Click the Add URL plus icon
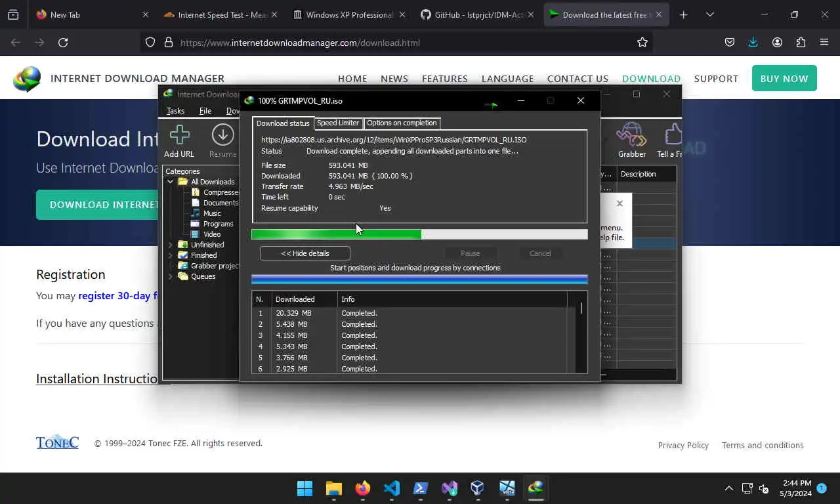Screen dimensions: 840x504 click(x=179, y=135)
